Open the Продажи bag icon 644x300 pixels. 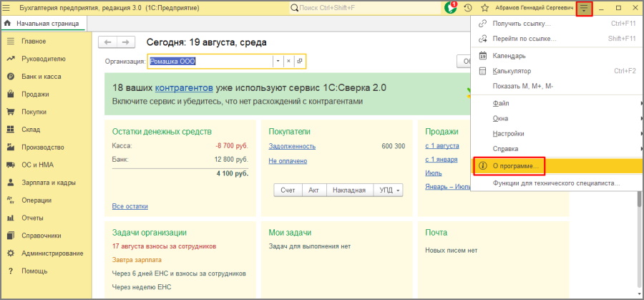(11, 95)
